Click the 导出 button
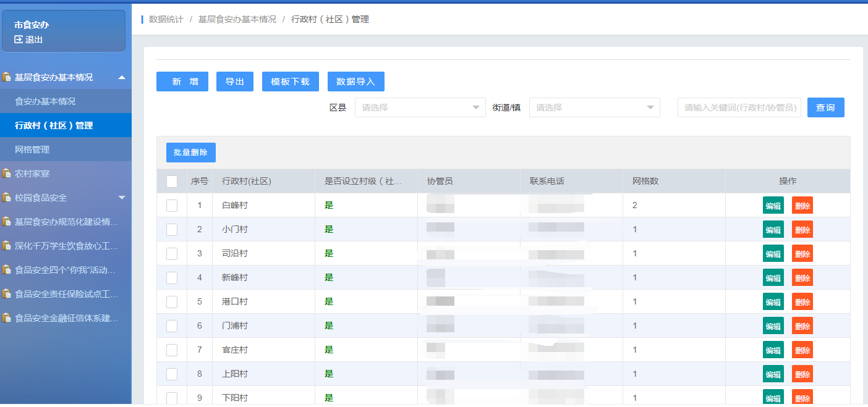Screen dimensions: 868x407 tap(235, 82)
